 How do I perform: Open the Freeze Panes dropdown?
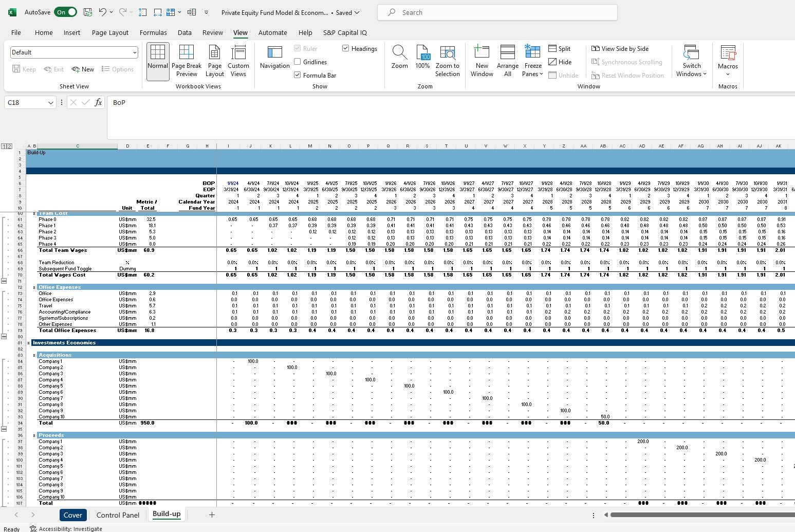(x=532, y=60)
